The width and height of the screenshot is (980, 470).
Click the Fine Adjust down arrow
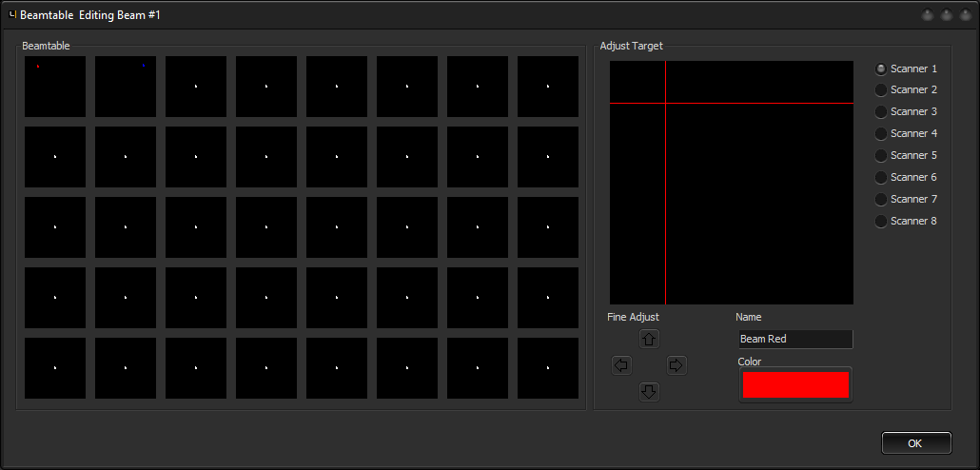coord(650,391)
